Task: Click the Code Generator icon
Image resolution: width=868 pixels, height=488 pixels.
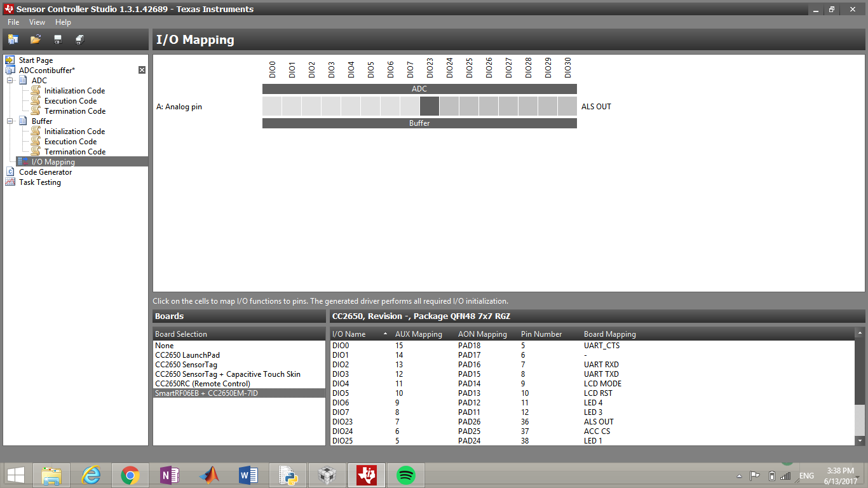Action: coord(10,172)
